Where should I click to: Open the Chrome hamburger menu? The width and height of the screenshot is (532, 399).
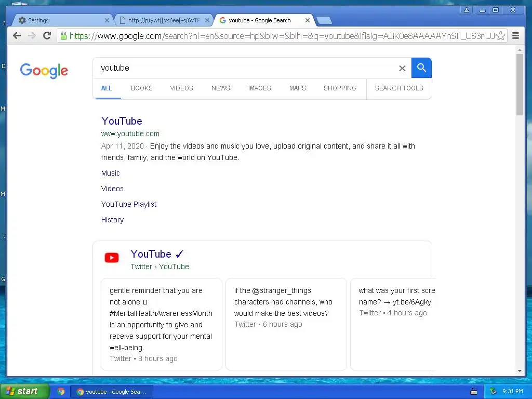pos(516,36)
